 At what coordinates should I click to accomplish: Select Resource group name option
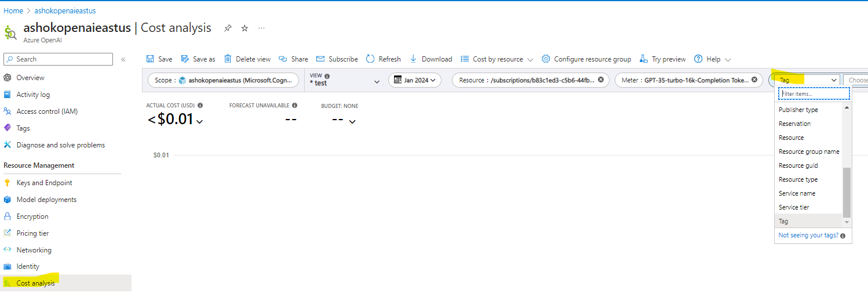[x=808, y=151]
